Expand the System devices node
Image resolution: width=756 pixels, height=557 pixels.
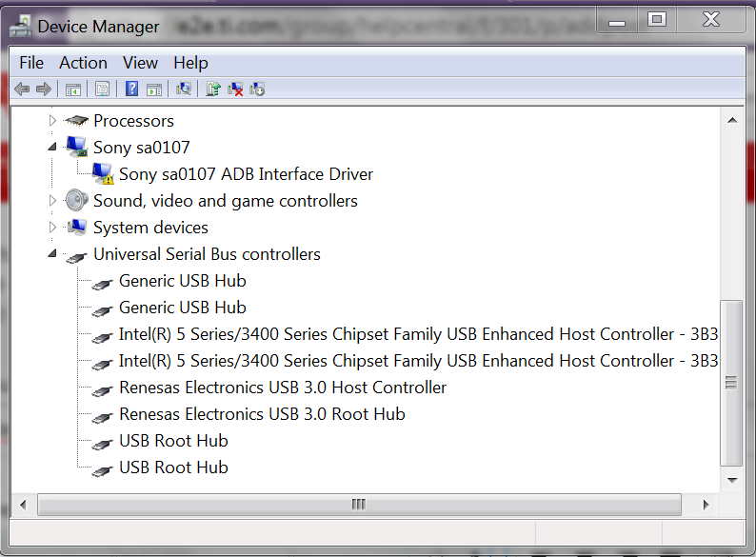(52, 227)
